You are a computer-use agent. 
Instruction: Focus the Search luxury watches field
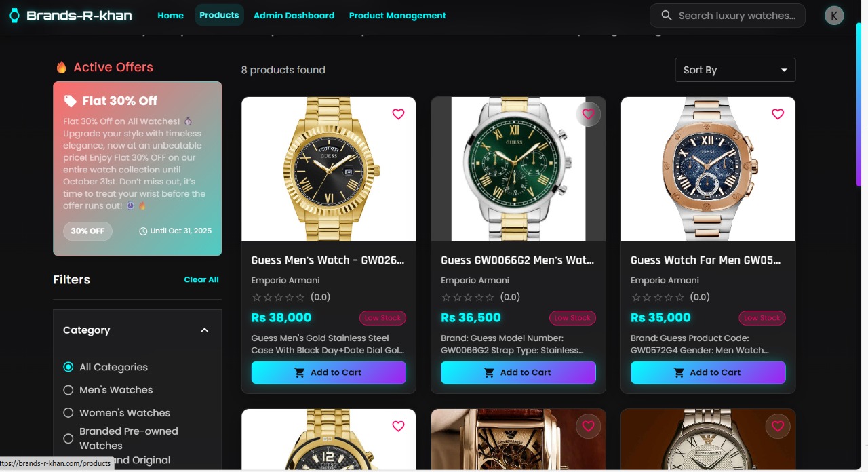(x=736, y=16)
